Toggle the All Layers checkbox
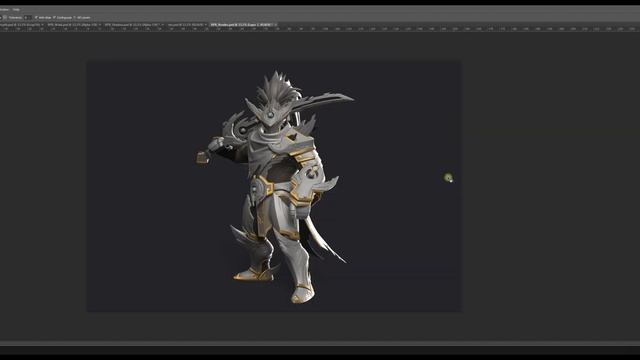The image size is (640, 360). 75,18
